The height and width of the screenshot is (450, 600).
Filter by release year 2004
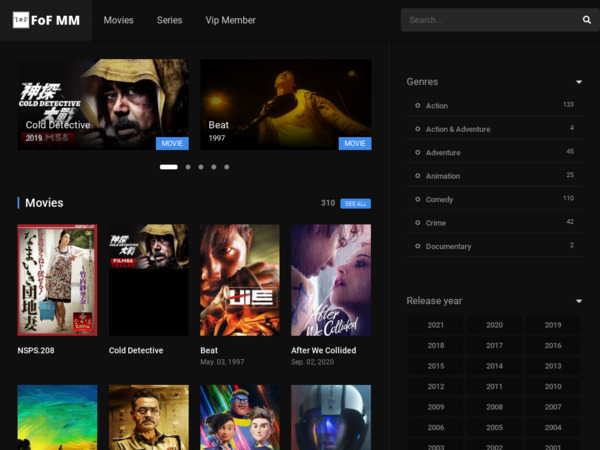pos(553,428)
